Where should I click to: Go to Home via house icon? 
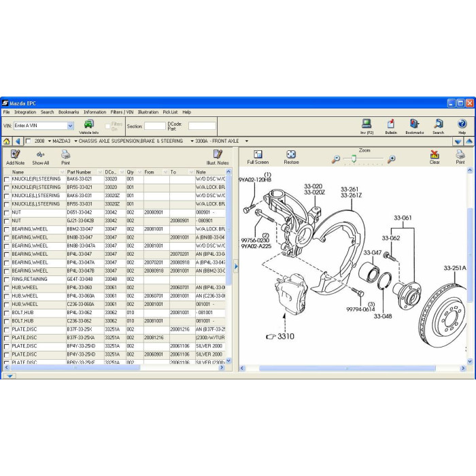(6, 141)
